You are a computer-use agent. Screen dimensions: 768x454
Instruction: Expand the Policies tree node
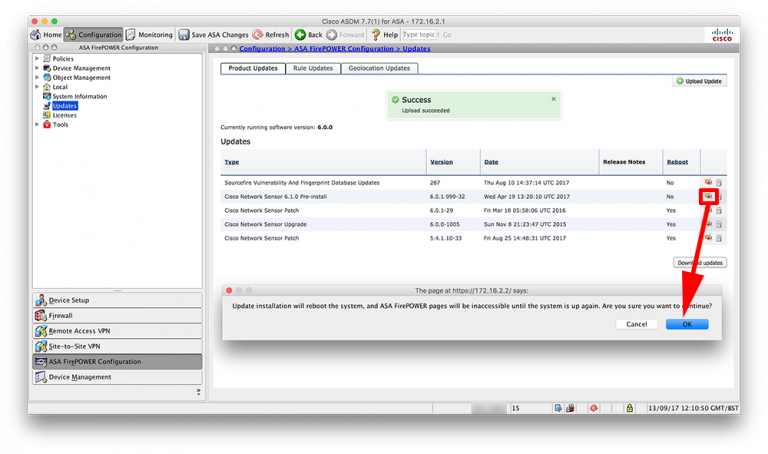tap(37, 58)
